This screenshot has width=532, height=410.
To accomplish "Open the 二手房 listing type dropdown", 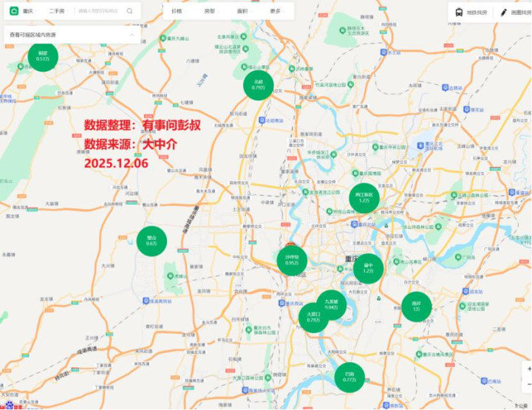I will point(58,11).
